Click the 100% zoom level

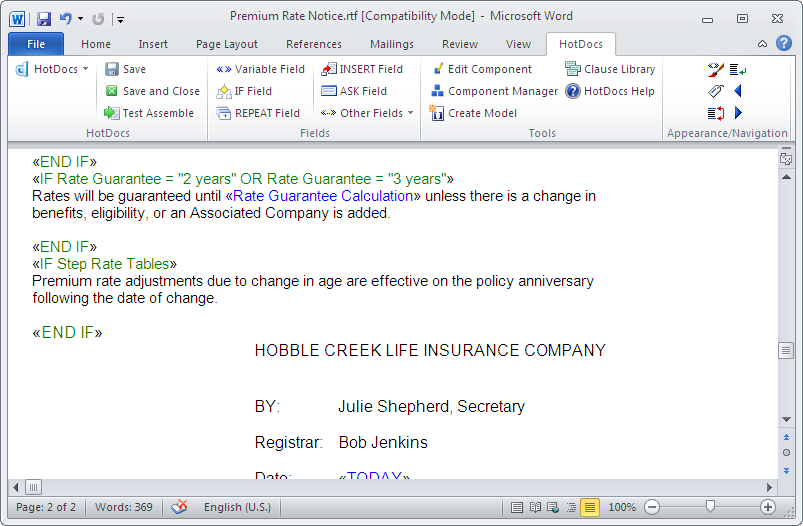coord(622,508)
